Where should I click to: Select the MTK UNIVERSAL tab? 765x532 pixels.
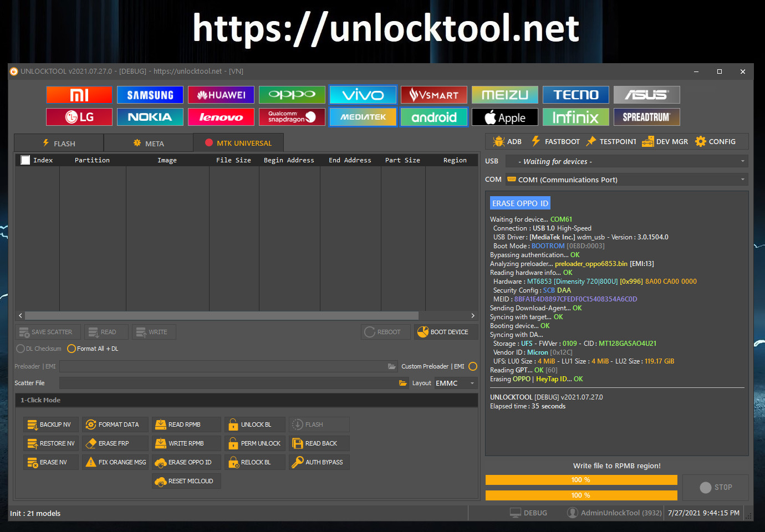click(238, 143)
